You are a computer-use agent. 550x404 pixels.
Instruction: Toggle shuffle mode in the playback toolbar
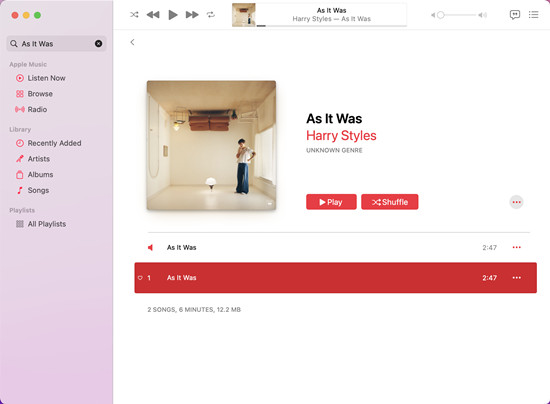coord(134,15)
